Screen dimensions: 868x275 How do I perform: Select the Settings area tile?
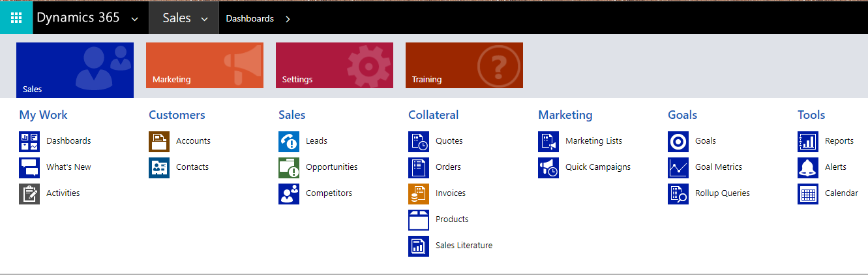[335, 65]
